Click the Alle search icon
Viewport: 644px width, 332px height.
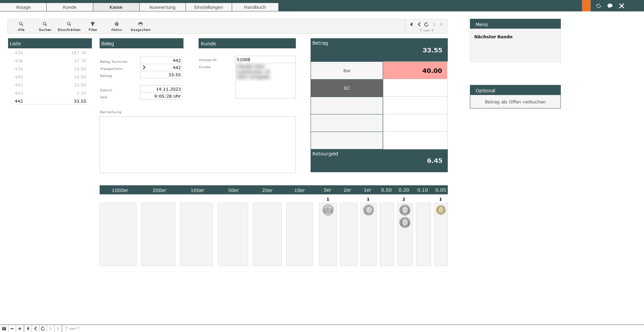coord(21,25)
